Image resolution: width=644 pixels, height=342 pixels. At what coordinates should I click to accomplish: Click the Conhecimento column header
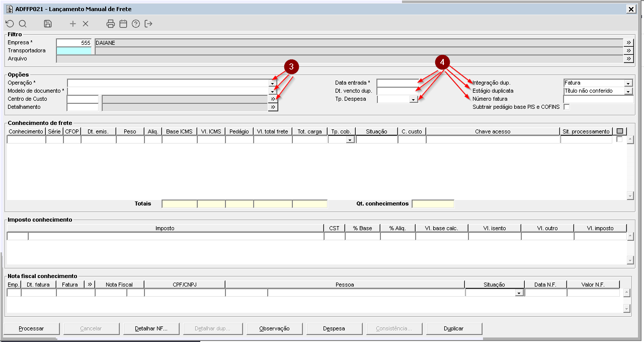[26, 131]
